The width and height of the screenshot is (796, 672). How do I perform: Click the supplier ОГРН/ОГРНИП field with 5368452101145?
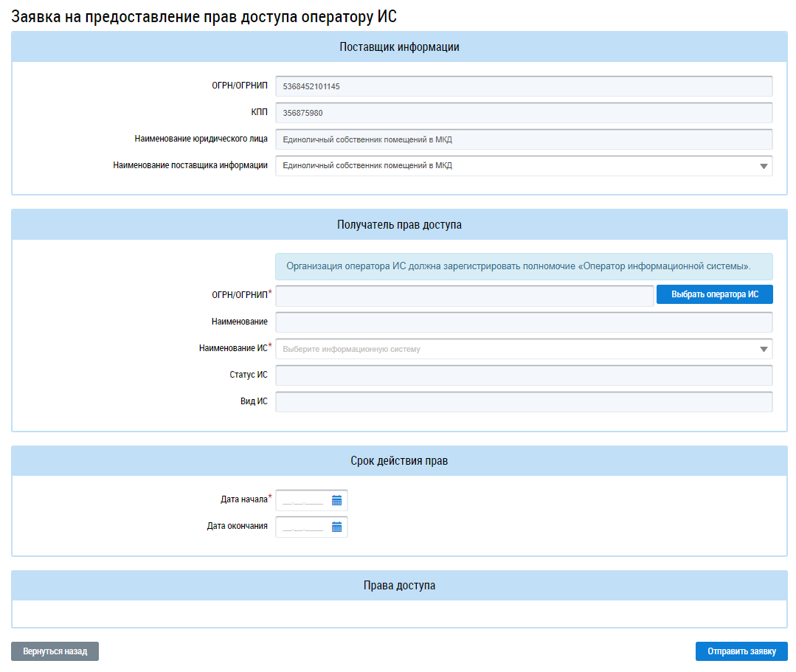click(523, 86)
